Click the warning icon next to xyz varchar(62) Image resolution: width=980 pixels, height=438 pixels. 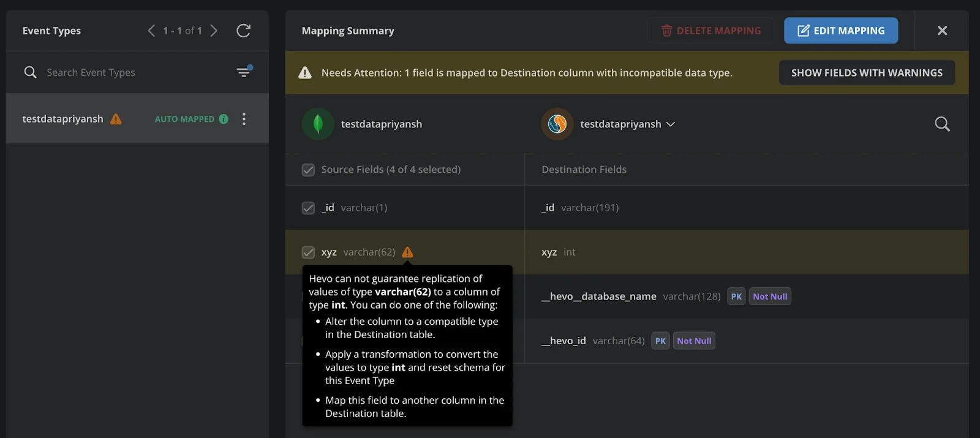pos(407,252)
